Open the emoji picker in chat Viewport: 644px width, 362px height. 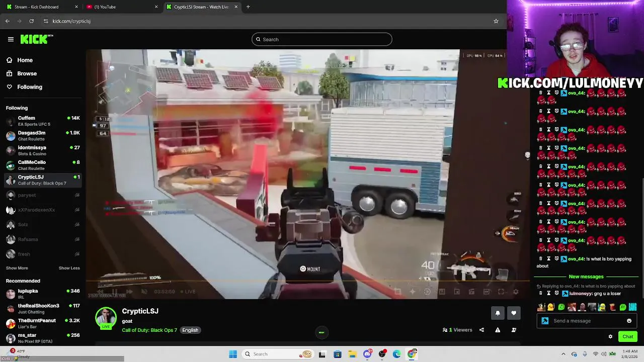[629, 321]
